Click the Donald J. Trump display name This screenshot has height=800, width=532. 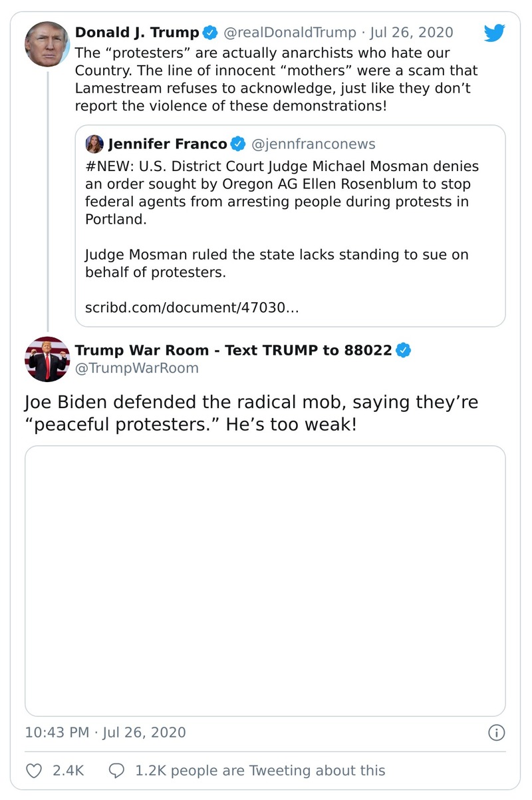click(136, 32)
